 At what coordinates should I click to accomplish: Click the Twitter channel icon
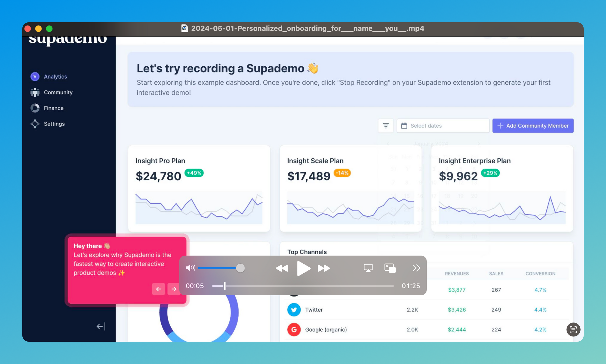tap(294, 310)
